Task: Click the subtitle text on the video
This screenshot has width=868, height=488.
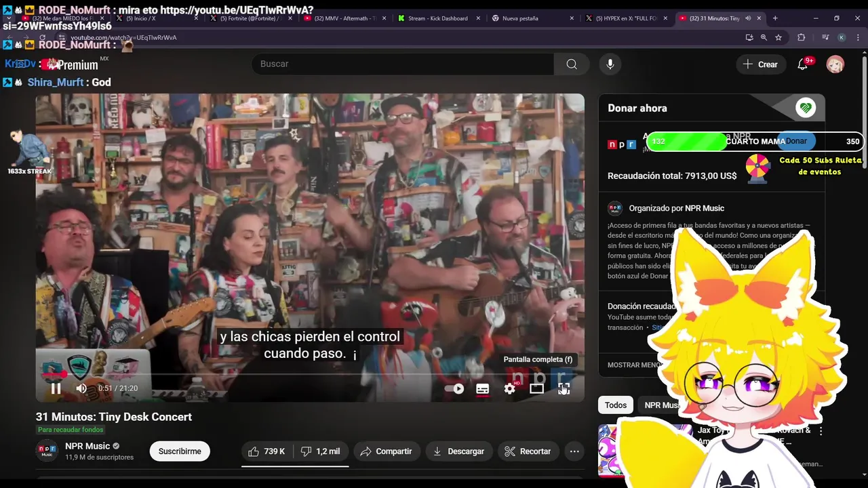Action: 310,345
